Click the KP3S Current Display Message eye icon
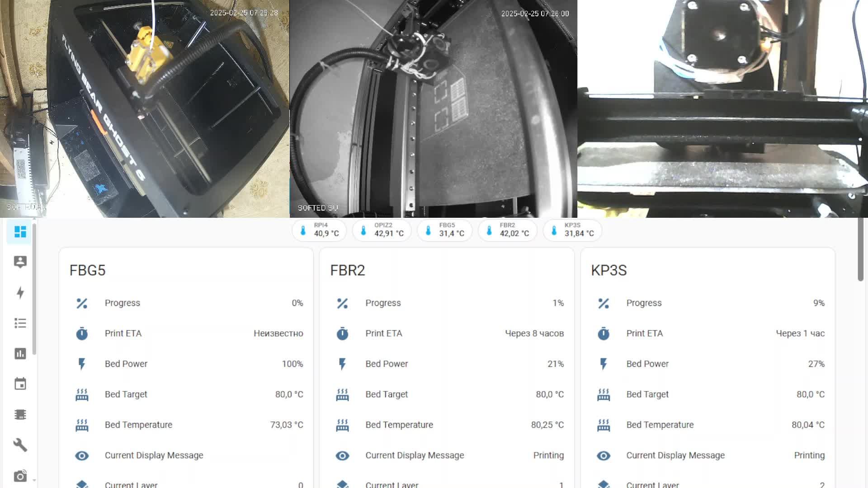The image size is (868, 488). click(604, 455)
